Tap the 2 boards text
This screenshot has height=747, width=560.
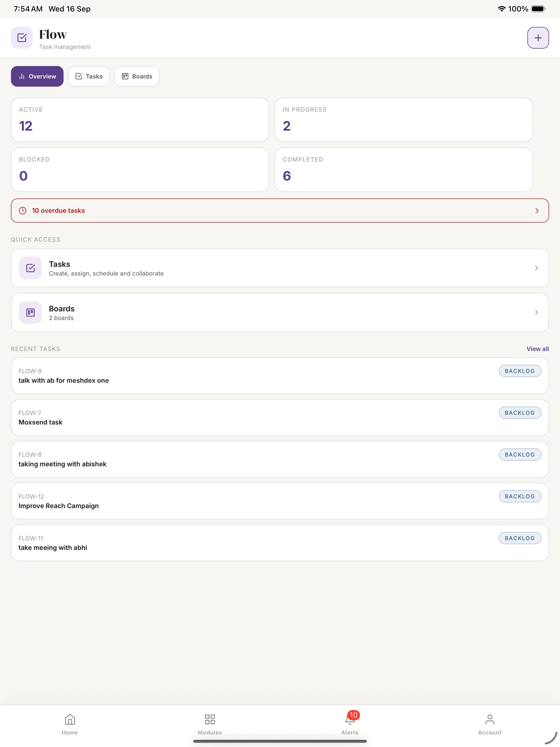pos(61,318)
